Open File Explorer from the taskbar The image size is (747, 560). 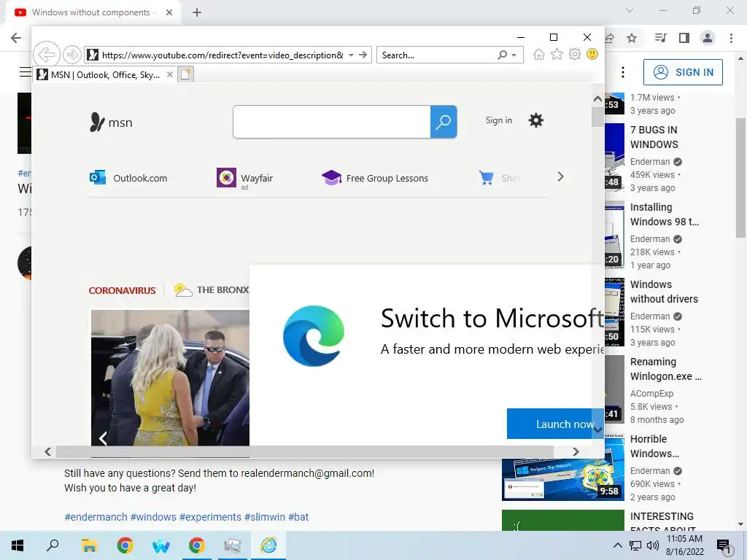tap(89, 545)
